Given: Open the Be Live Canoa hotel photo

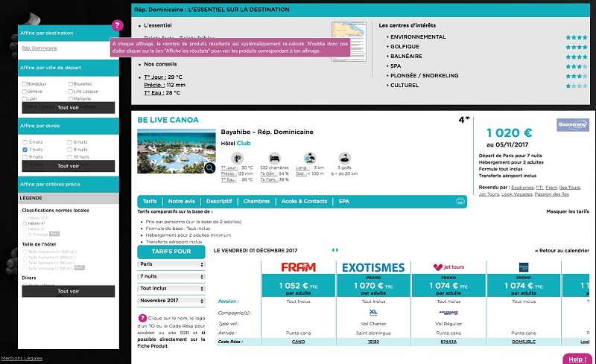Looking at the screenshot, I should (177, 151).
